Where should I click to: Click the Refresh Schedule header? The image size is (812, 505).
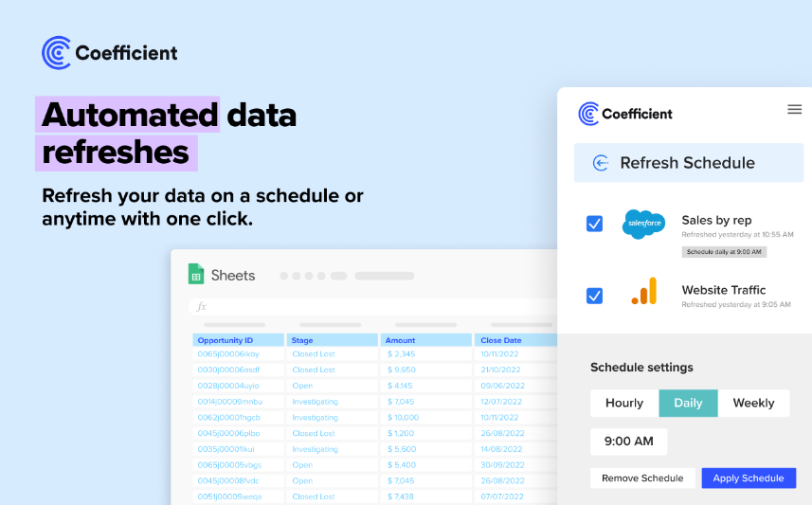(x=689, y=163)
